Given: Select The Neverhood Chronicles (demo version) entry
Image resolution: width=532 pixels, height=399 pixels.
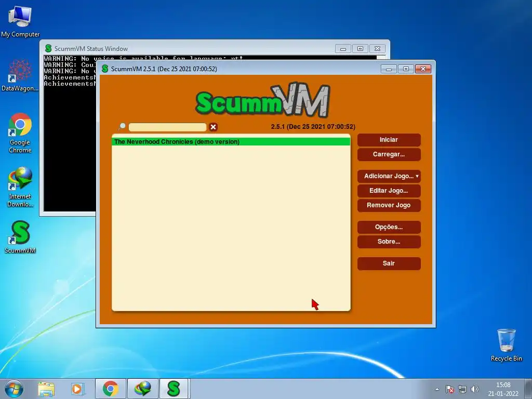Looking at the screenshot, I should 231,142.
